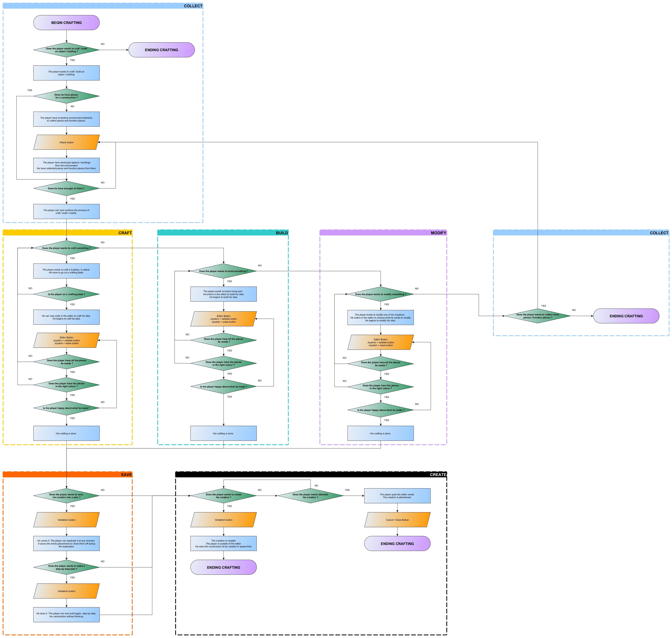Click 'save his creation into a plan' diamond

point(66,496)
